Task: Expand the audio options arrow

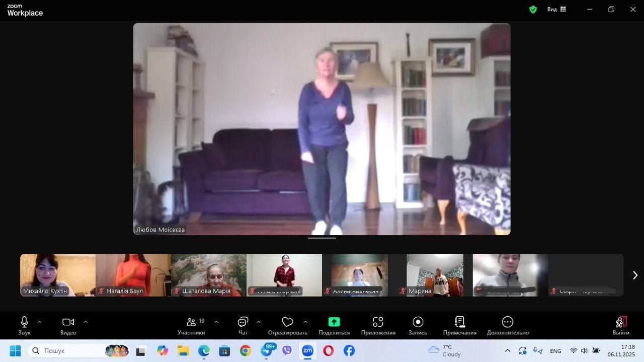Action: (39, 322)
